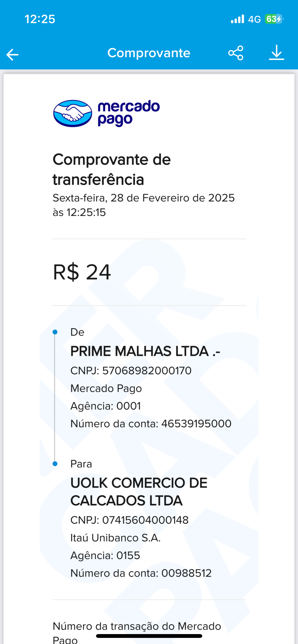Tap the back arrow icon
298x644 pixels.
click(12, 54)
